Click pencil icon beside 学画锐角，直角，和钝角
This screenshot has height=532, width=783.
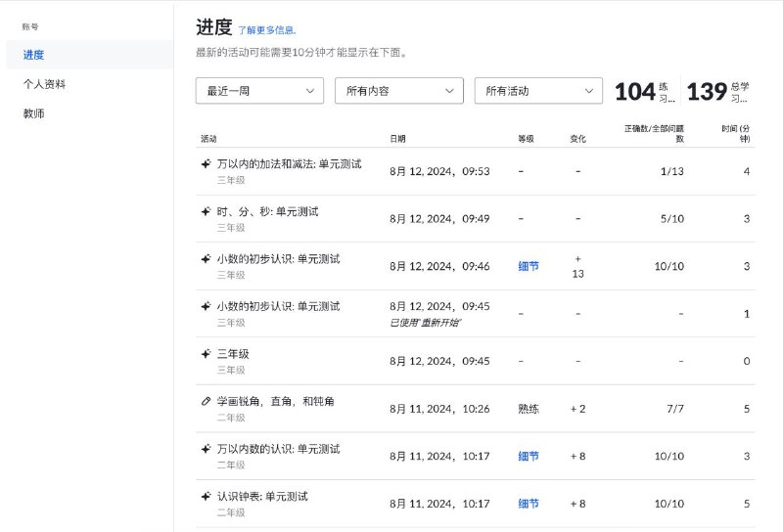click(206, 402)
